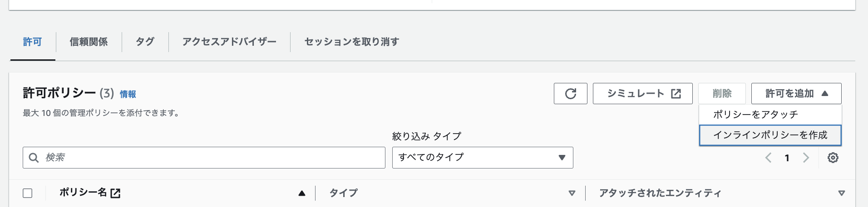Image resolution: width=868 pixels, height=207 pixels.
Task: Switch to the 信頼関係 tab
Action: point(89,42)
